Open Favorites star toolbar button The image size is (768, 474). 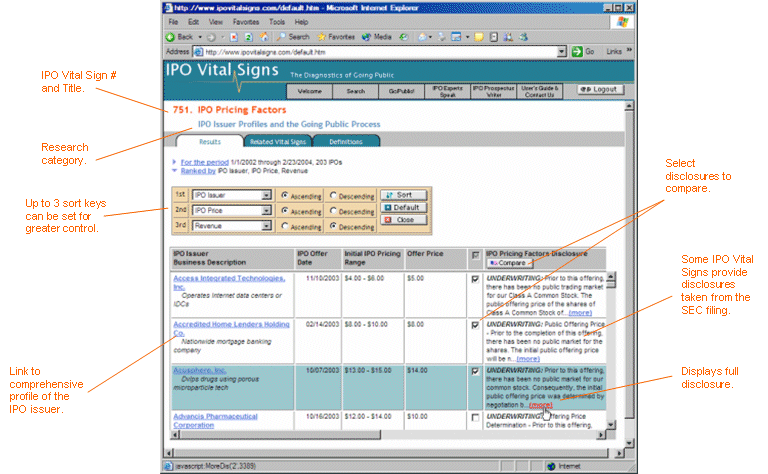336,37
